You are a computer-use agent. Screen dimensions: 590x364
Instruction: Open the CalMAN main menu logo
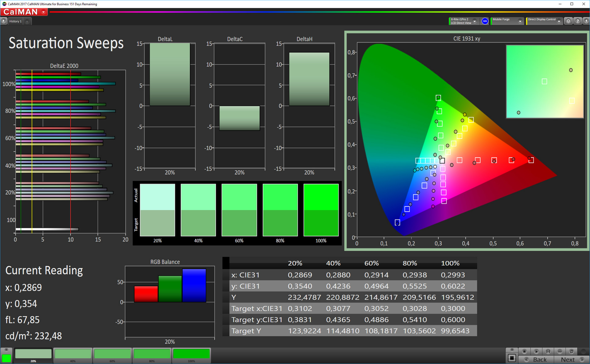[x=24, y=12]
